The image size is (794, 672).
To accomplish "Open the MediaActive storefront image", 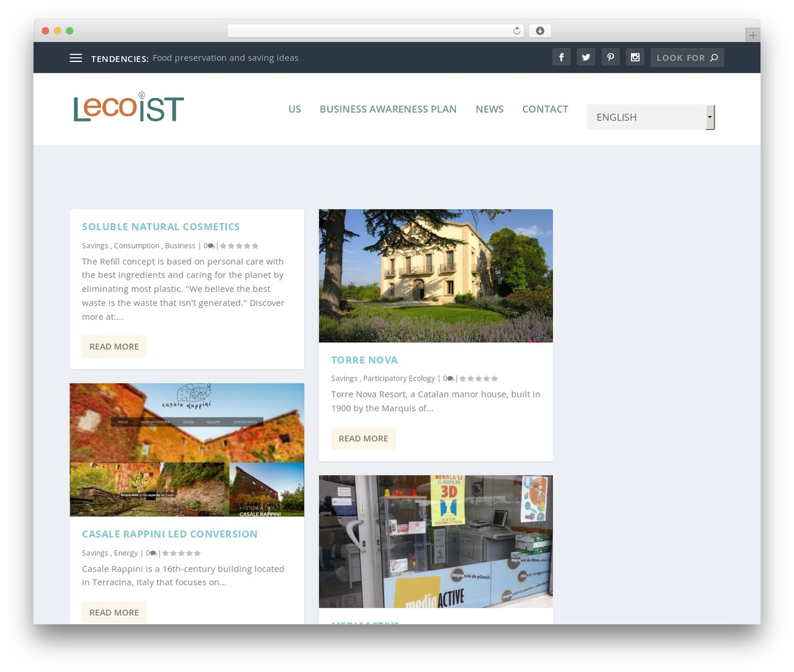I will (x=435, y=542).
